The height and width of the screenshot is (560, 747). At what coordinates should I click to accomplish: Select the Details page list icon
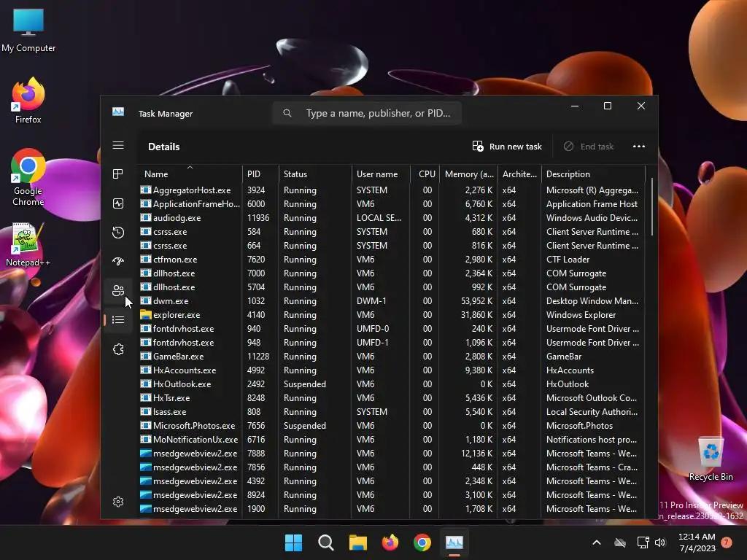pyautogui.click(x=118, y=319)
